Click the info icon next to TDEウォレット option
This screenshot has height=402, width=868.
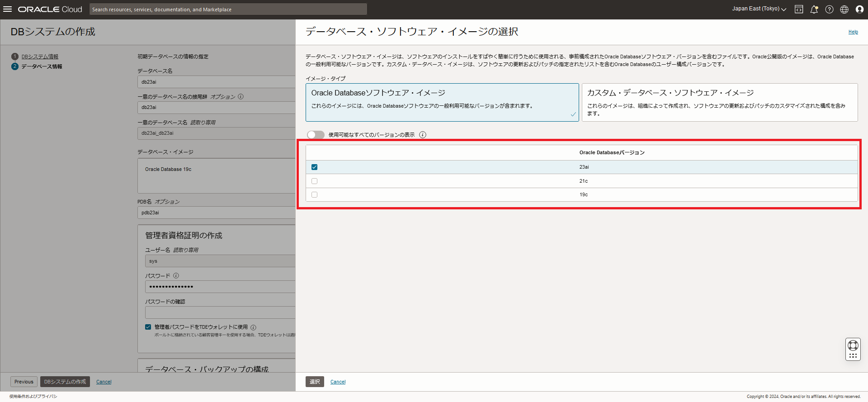pyautogui.click(x=253, y=327)
